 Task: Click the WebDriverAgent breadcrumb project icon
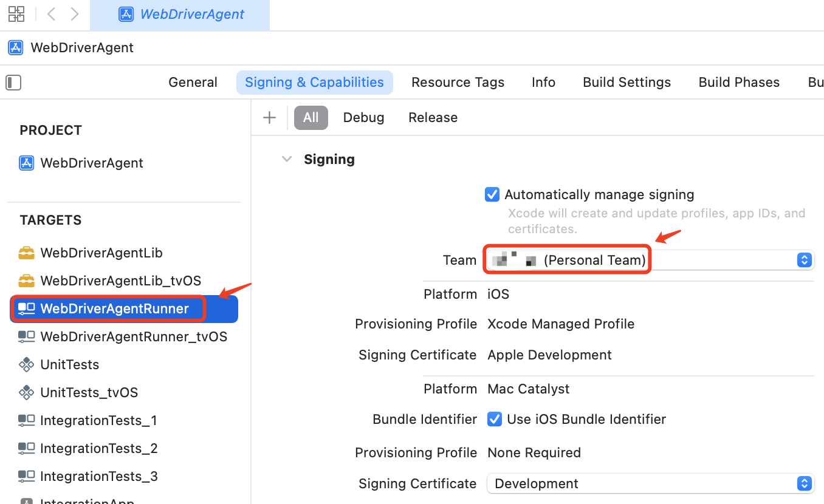[x=16, y=47]
